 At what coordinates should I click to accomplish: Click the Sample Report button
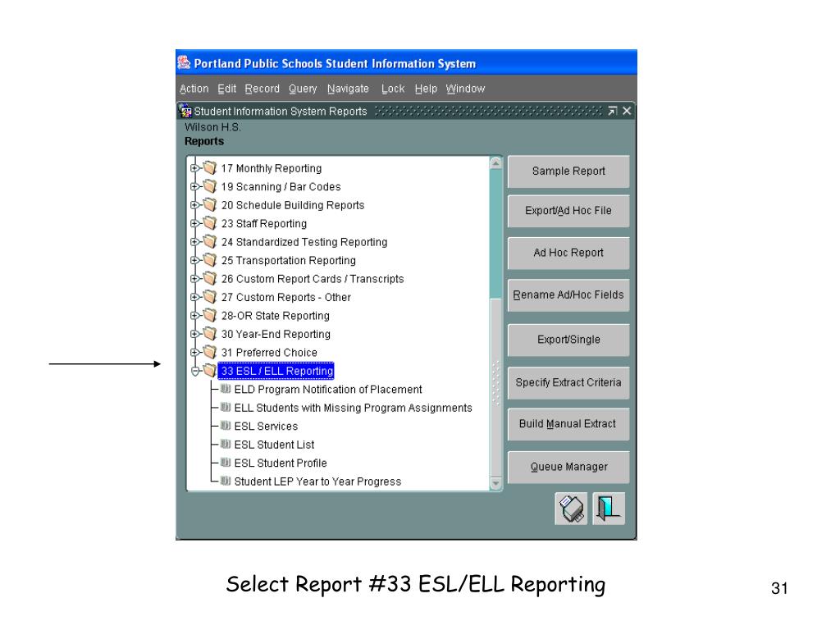pyautogui.click(x=568, y=171)
